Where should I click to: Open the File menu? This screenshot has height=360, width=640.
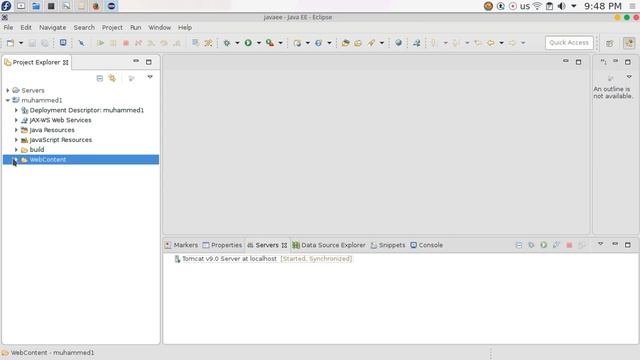(x=8, y=27)
